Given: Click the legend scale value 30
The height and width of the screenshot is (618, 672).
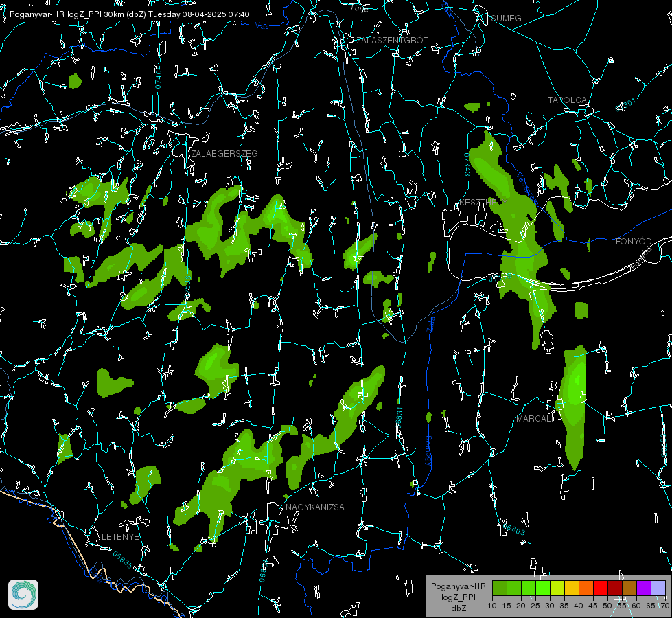Looking at the screenshot, I should 549,606.
